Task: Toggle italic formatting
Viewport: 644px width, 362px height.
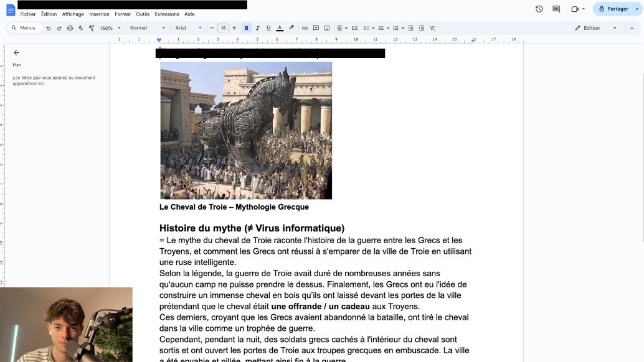Action: tap(257, 28)
